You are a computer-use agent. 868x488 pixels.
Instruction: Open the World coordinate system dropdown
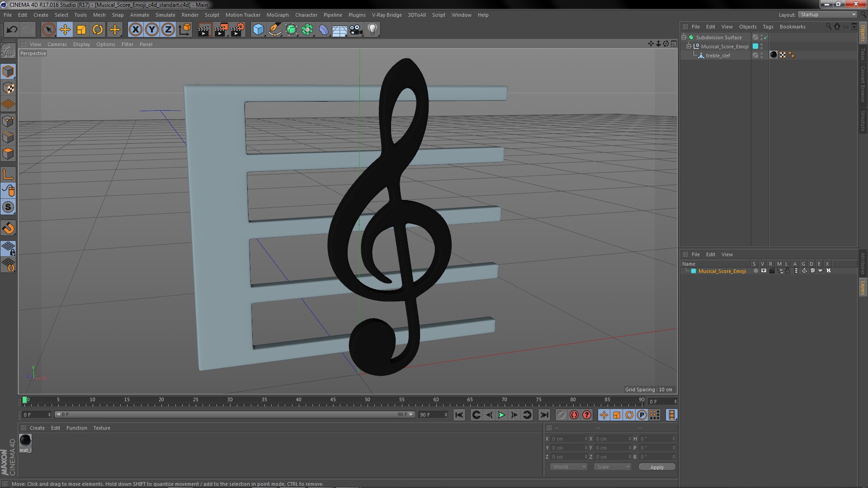tap(568, 467)
